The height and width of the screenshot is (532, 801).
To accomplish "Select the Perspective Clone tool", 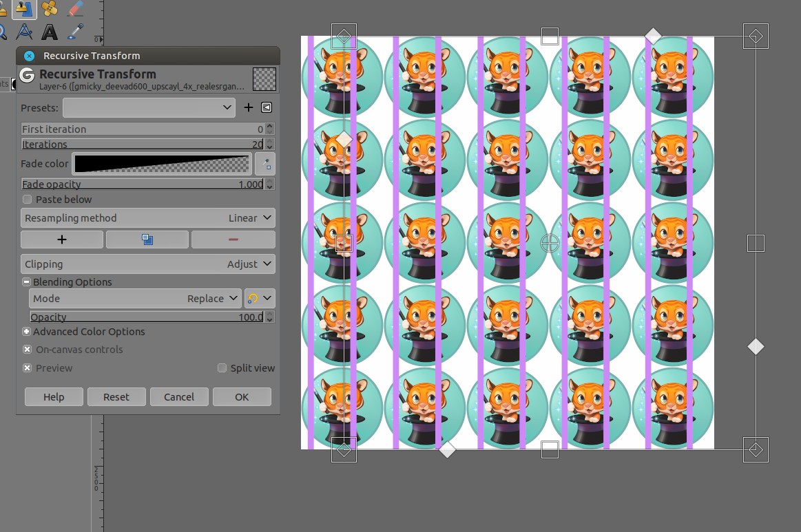I will click(24, 8).
